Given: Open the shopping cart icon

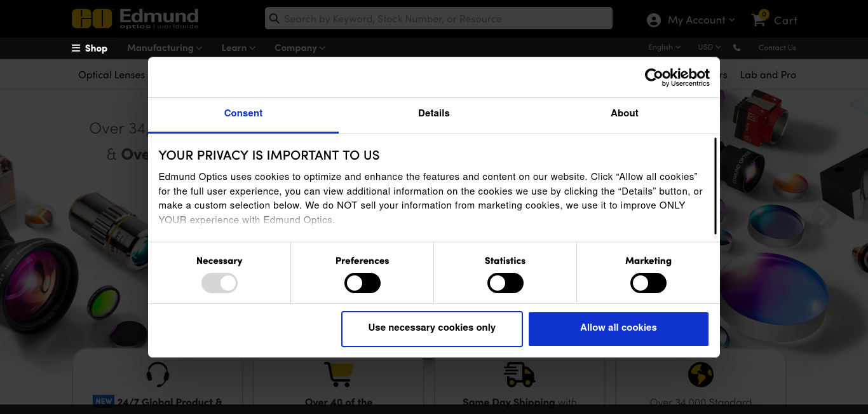Looking at the screenshot, I should point(759,20).
